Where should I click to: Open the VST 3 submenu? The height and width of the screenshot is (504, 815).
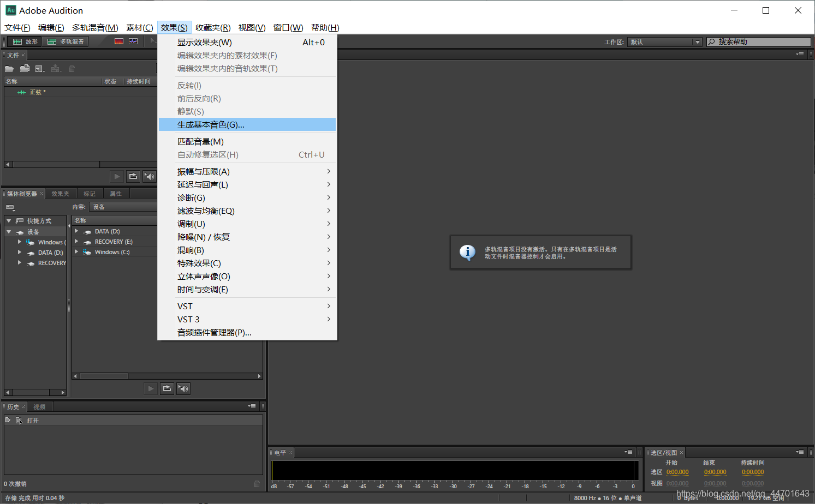tap(247, 319)
